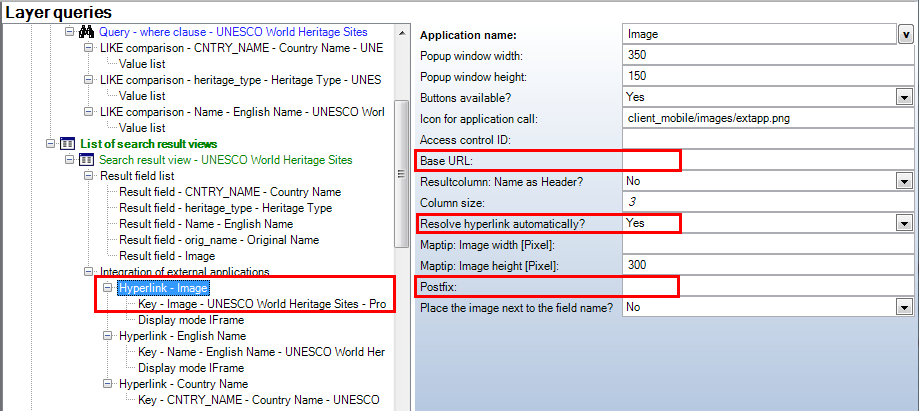This screenshot has width=919, height=411.
Task: Select Key - CNTRY_NAME Country Name item
Action: point(258,400)
